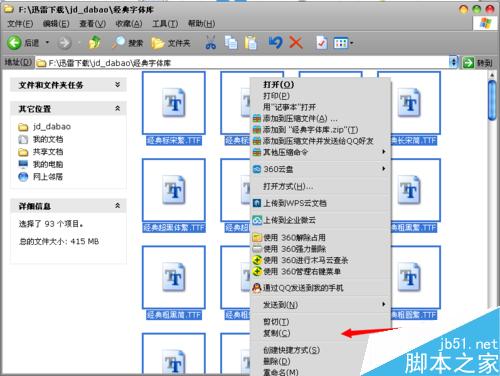Open the 编辑(E) menu
This screenshot has width=500, height=376.
point(56,24)
